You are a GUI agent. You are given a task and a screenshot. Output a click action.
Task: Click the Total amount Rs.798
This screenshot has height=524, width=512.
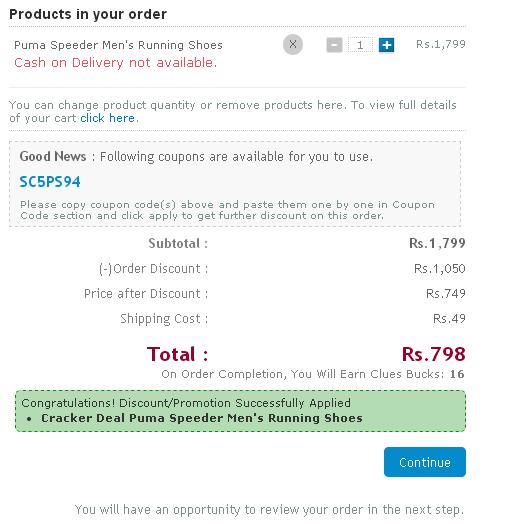pos(433,354)
